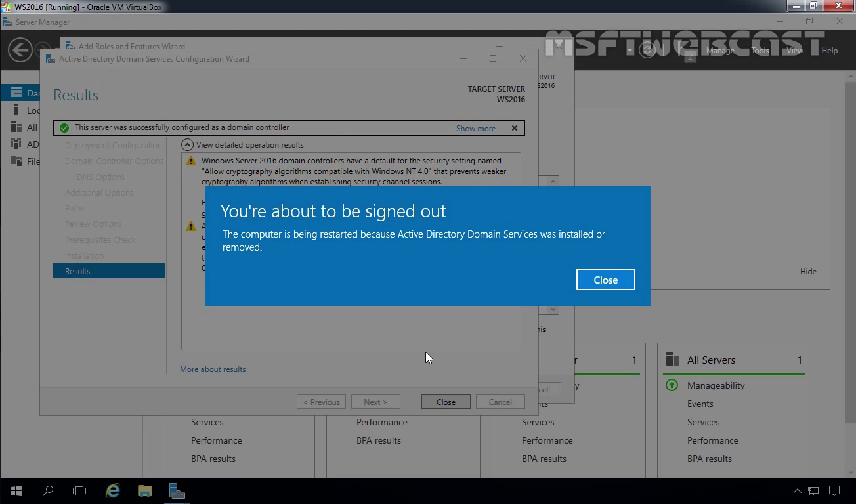Open Manageability in All Servers tile
Viewport: 856px width, 504px height.
[716, 385]
